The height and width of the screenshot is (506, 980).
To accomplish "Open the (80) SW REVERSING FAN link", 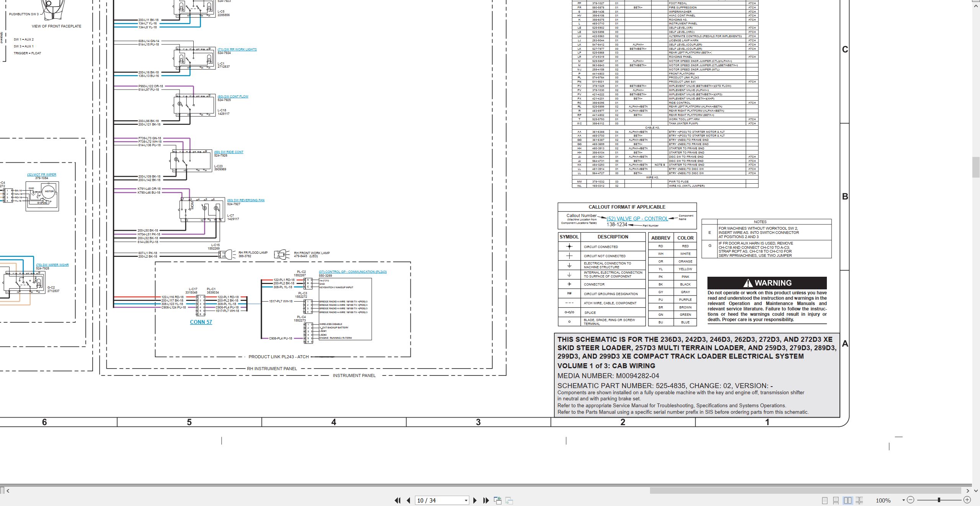I will click(246, 200).
